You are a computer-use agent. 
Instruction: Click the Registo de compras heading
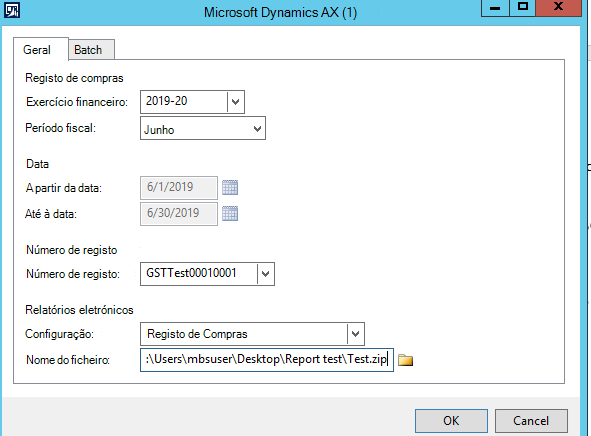click(74, 78)
